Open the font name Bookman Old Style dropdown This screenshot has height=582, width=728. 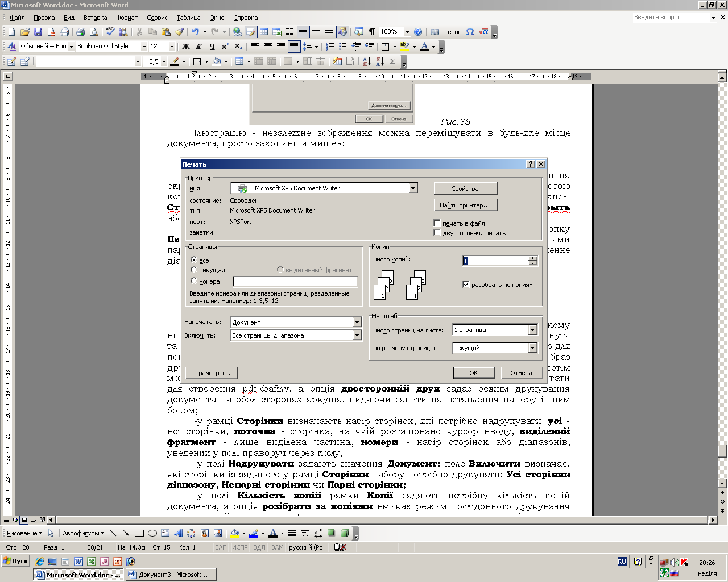[144, 47]
